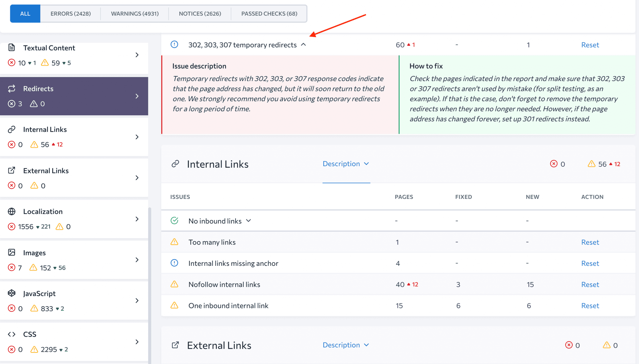Image resolution: width=639 pixels, height=364 pixels.
Task: Click the blue notice icon beside temporary redirects
Action: coord(174,45)
